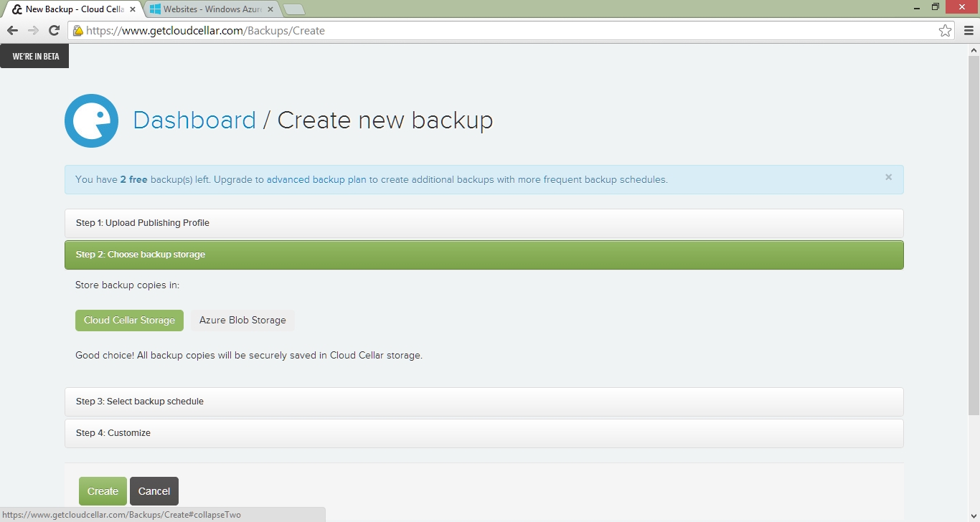Open the advanced backup plan link
The width and height of the screenshot is (980, 522).
click(x=316, y=180)
